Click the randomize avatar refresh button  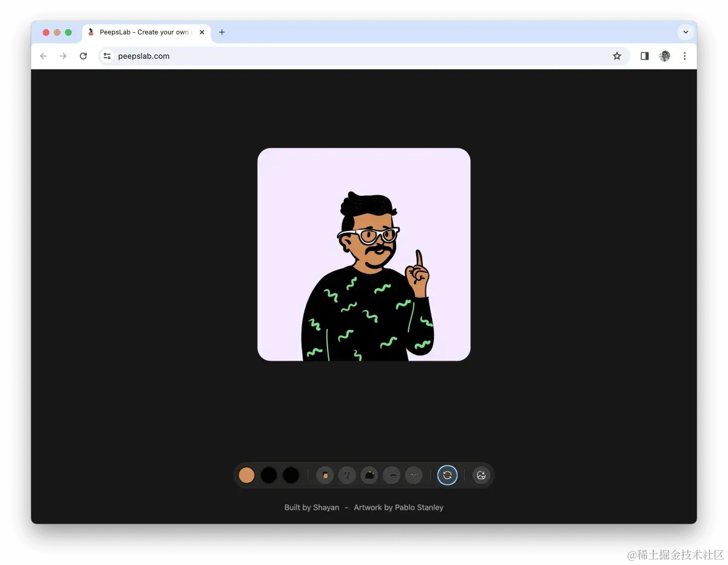(447, 475)
